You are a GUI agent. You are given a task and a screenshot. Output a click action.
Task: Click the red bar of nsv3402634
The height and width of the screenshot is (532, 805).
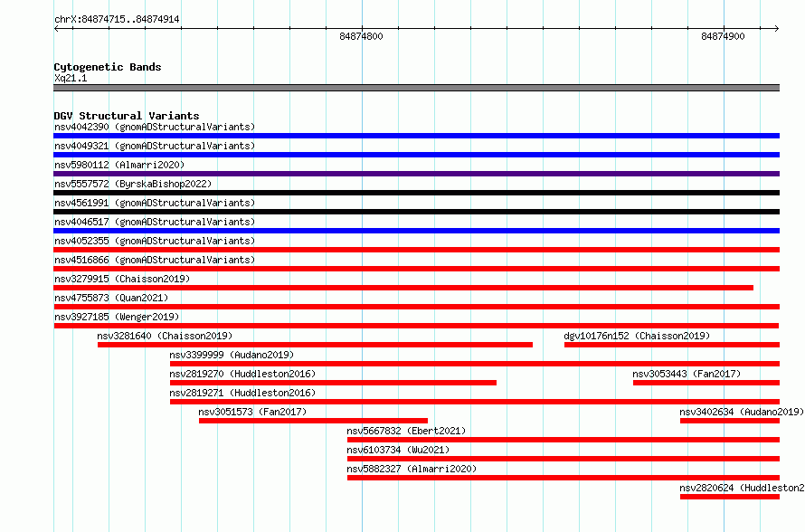730,421
